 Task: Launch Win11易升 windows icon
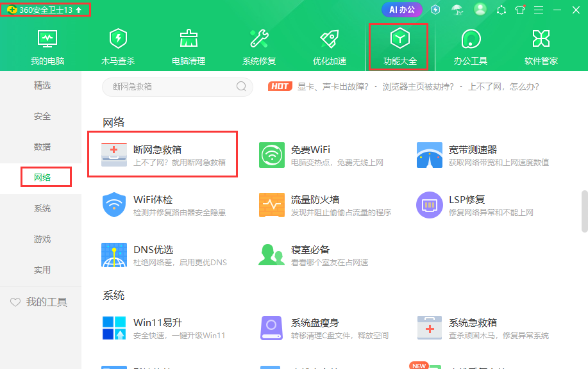tap(114, 328)
